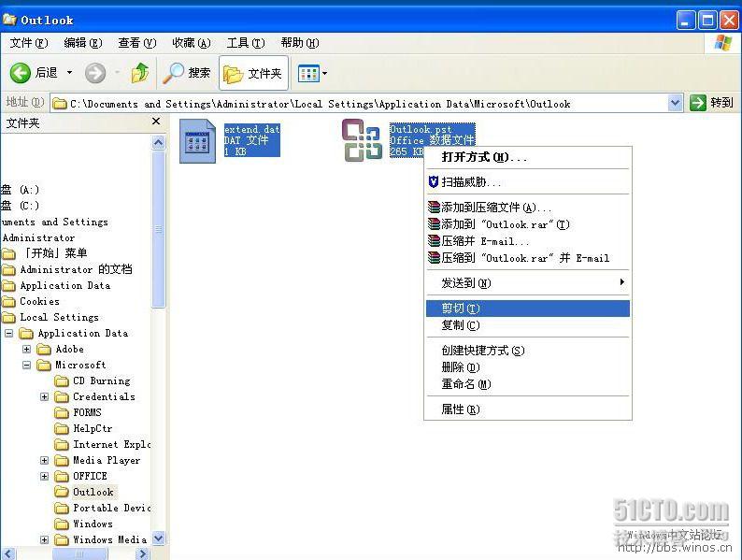
Task: Choose 重命名(M) in context menu
Action: click(x=528, y=384)
